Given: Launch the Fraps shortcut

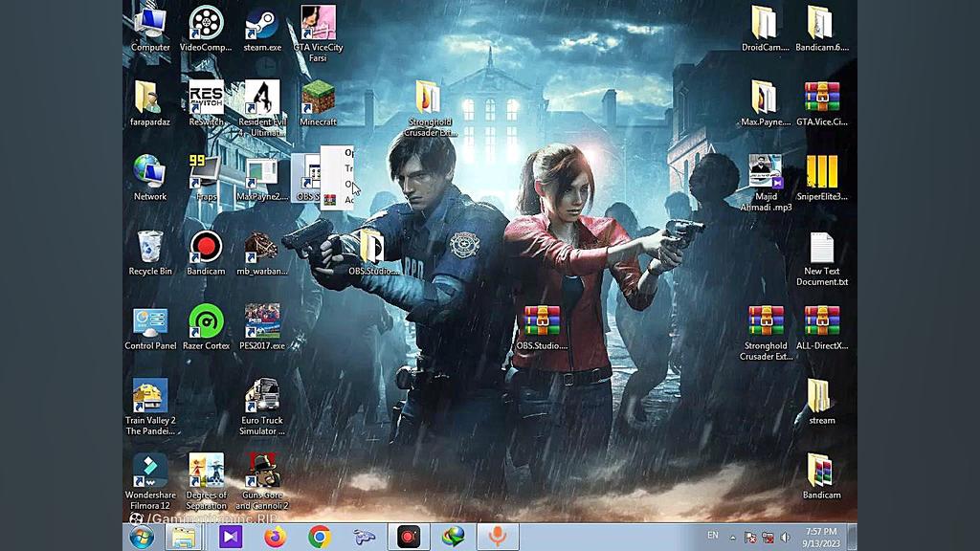Looking at the screenshot, I should (x=206, y=177).
